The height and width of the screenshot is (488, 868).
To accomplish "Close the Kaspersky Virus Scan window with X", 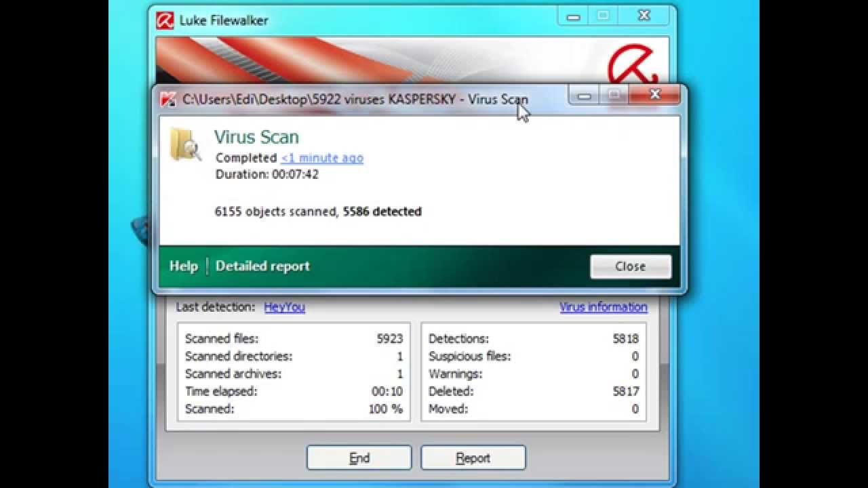I will coord(655,95).
